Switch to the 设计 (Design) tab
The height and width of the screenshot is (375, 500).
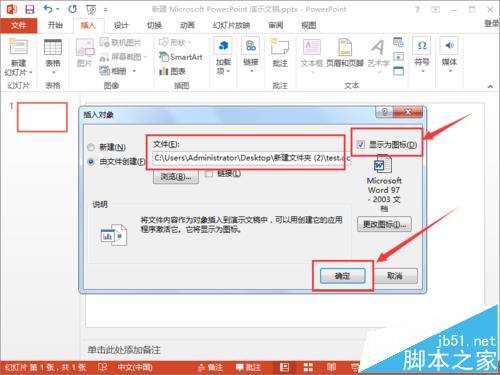pos(121,25)
